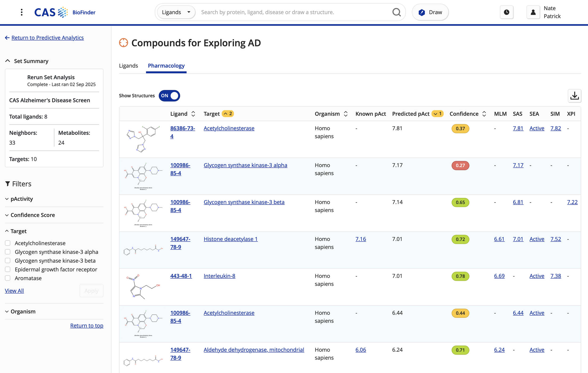This screenshot has width=588, height=373.
Task: Open the kebab menu beside CAS logo
Action: [x=21, y=12]
